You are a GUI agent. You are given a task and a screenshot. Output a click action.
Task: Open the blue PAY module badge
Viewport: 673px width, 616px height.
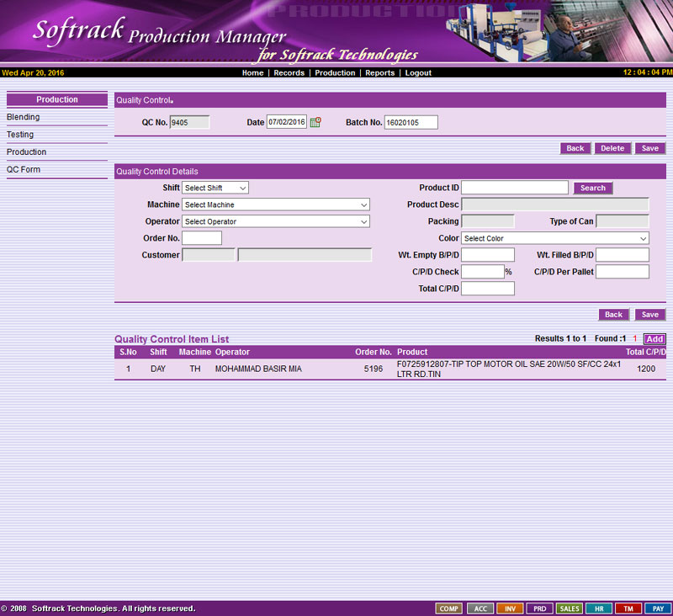pyautogui.click(x=657, y=608)
